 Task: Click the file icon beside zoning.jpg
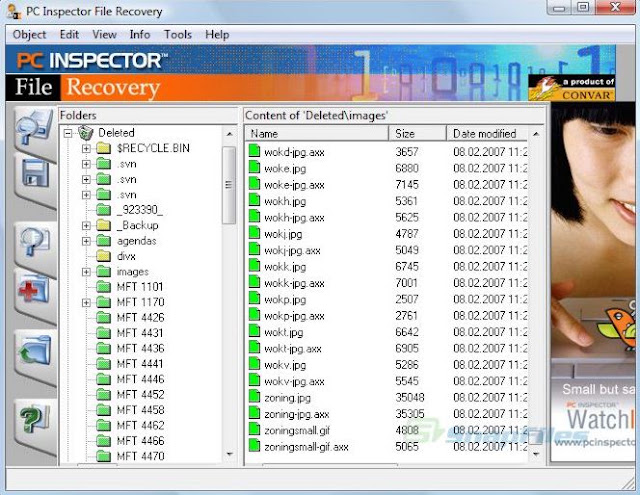[x=254, y=397]
